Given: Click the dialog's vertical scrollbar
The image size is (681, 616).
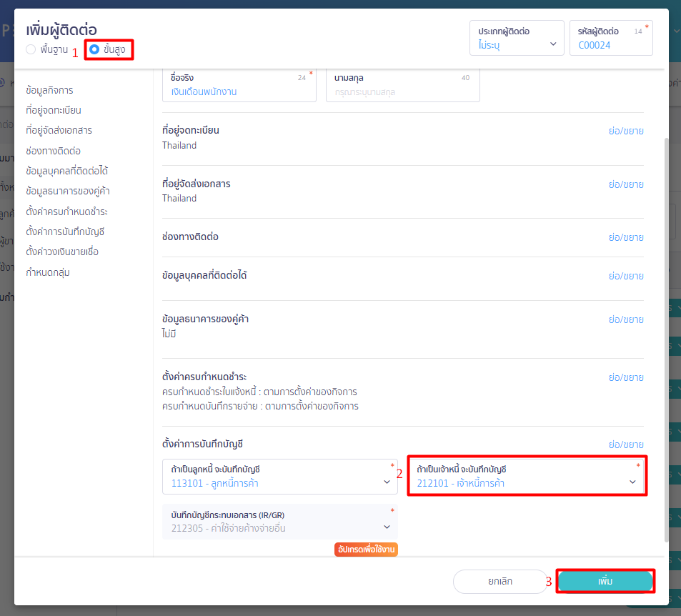Looking at the screenshot, I should pyautogui.click(x=668, y=336).
